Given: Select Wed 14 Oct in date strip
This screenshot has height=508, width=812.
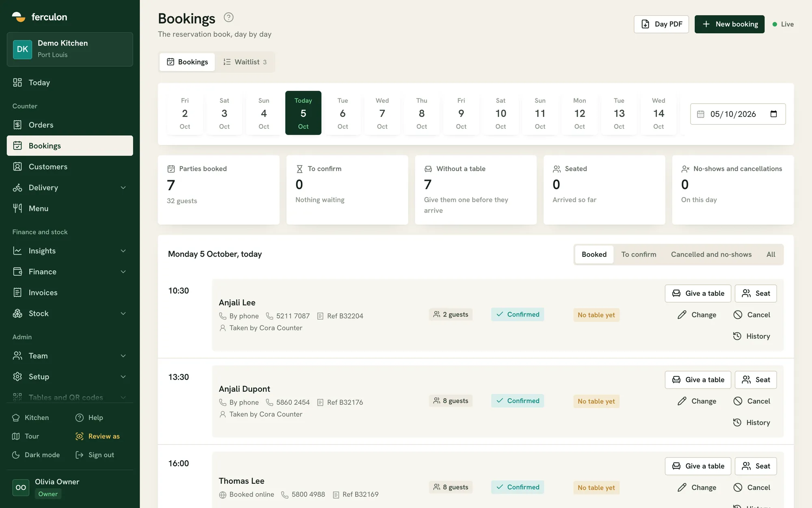Looking at the screenshot, I should pyautogui.click(x=659, y=113).
